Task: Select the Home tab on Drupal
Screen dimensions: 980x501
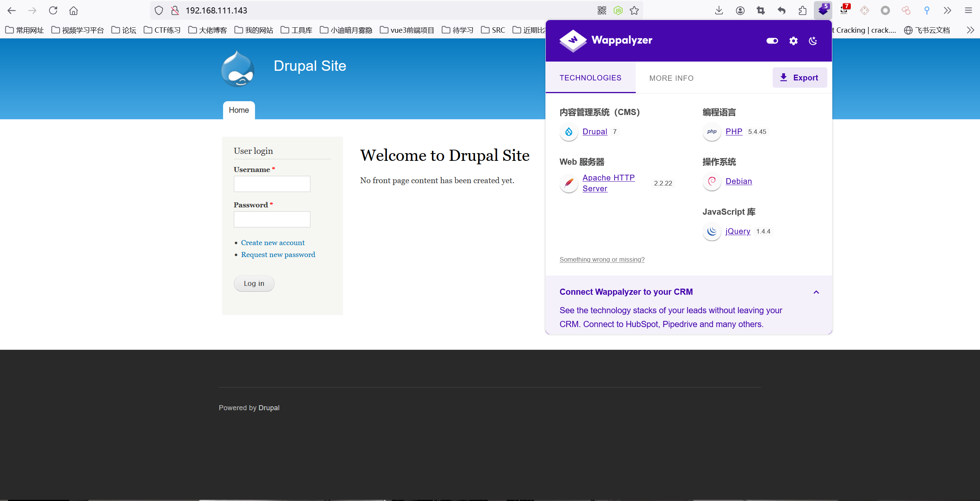Action: point(239,110)
